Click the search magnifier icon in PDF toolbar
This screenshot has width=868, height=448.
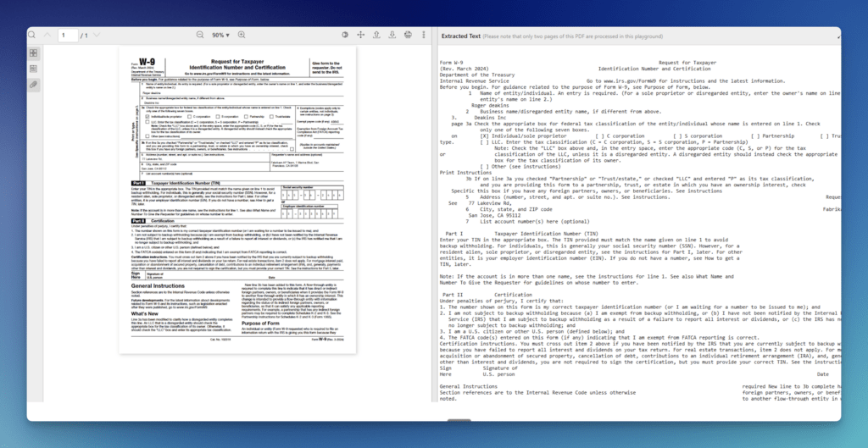(x=32, y=36)
